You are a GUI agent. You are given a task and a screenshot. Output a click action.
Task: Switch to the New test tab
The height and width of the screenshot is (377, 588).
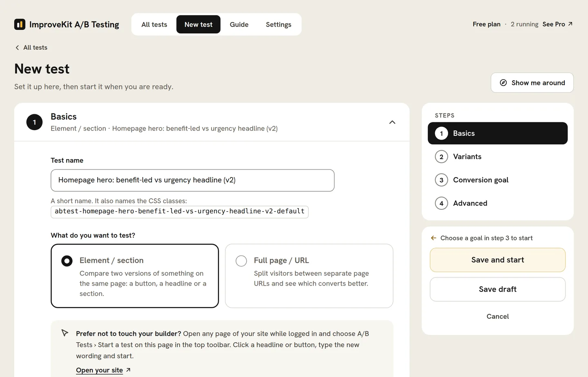[x=198, y=24]
